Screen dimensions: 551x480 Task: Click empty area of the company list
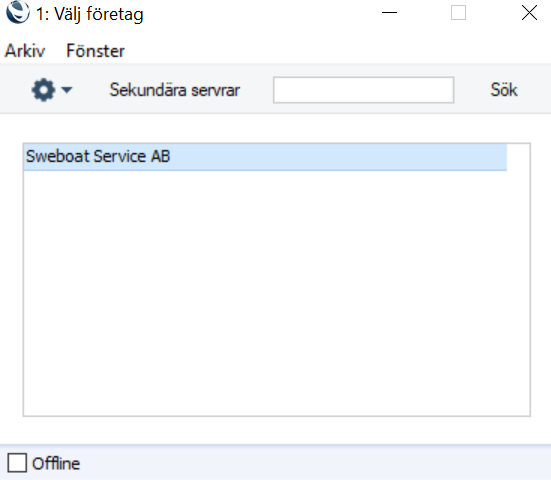pos(277,293)
